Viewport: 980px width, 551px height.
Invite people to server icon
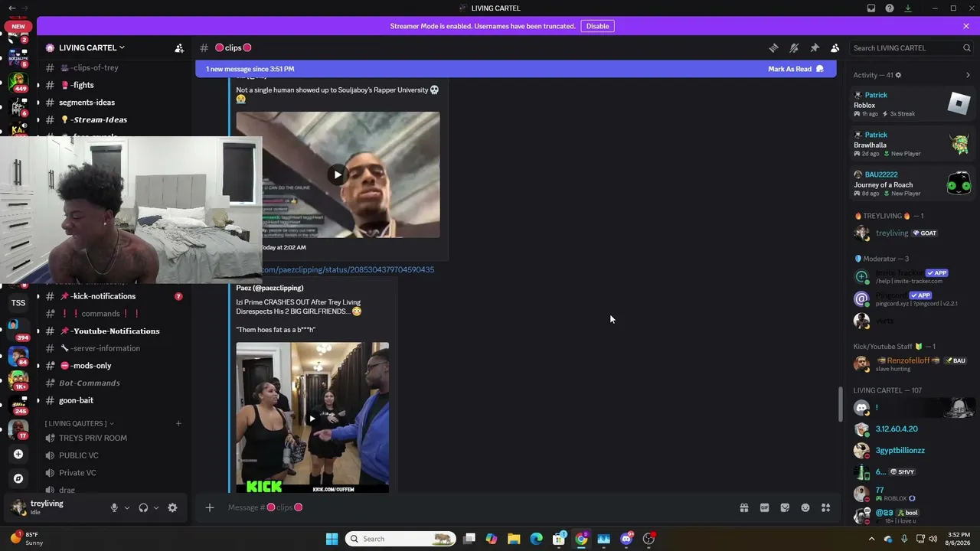point(179,47)
